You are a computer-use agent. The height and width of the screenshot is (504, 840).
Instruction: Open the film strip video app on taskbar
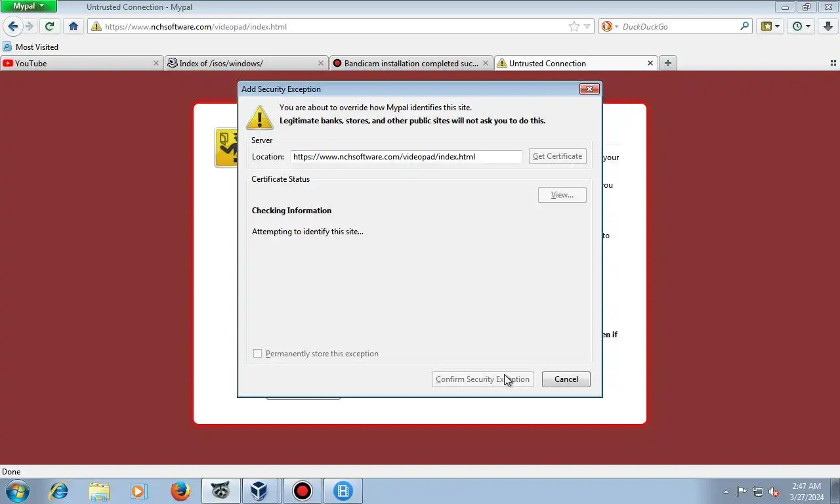click(343, 491)
